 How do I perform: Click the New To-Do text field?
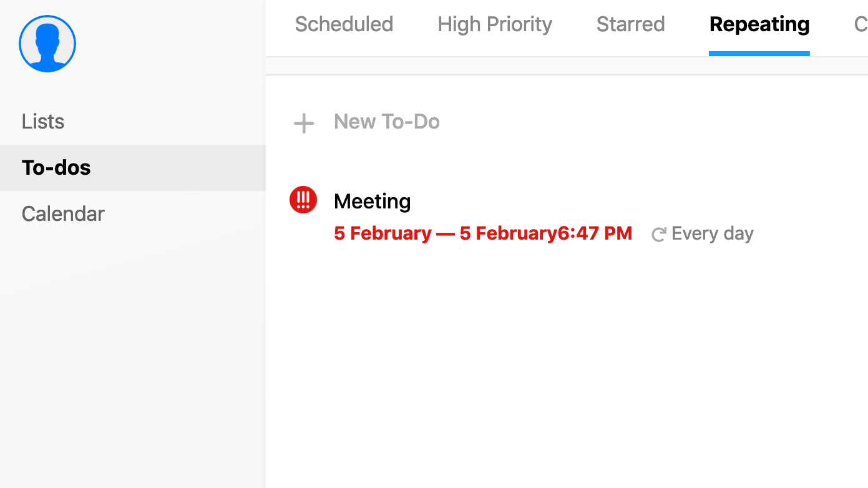tap(387, 122)
